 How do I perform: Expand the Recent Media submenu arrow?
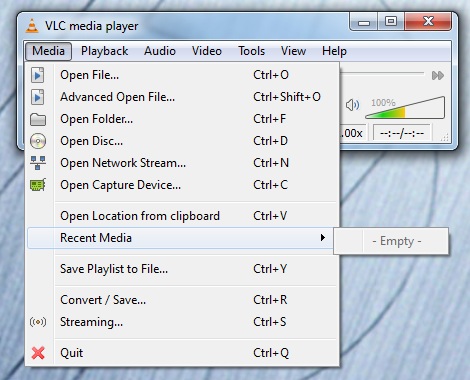click(x=322, y=238)
